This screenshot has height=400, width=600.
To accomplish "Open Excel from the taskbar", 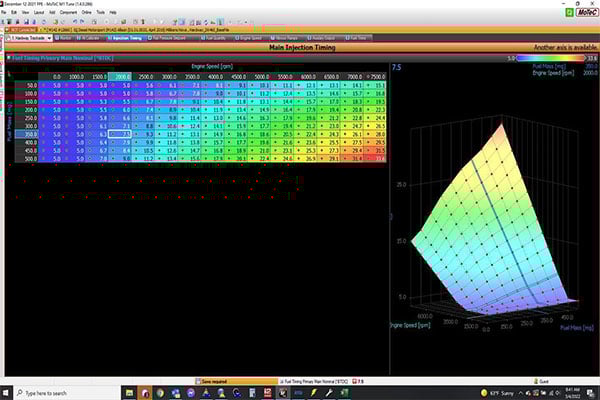I will click(344, 393).
